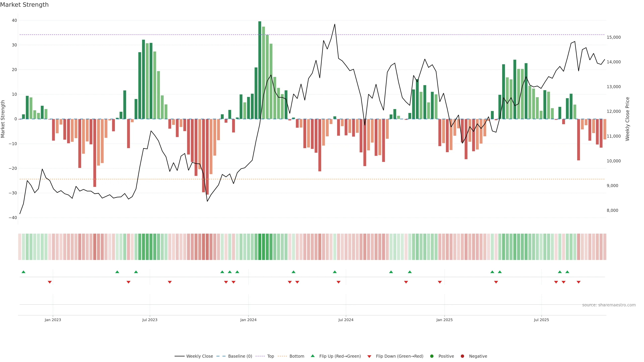This screenshot has width=644, height=362.
Task: Click the deepest red bar near -30
Action: click(207, 157)
